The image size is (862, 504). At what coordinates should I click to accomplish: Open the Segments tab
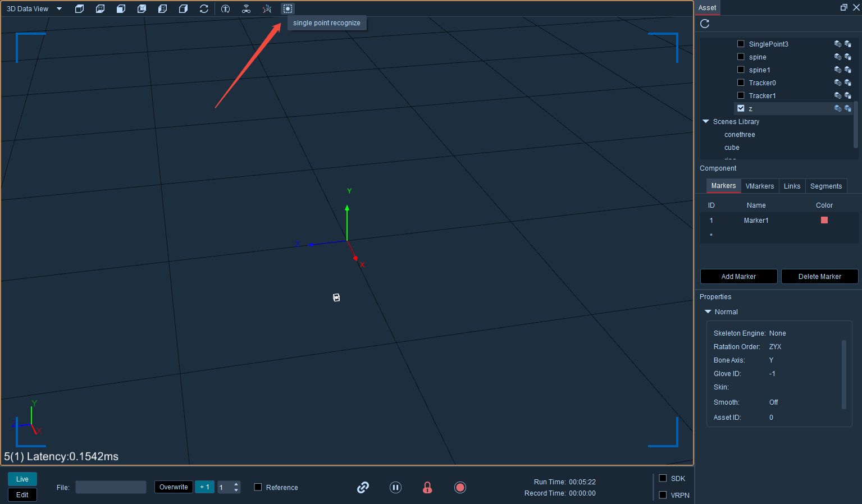tap(826, 186)
